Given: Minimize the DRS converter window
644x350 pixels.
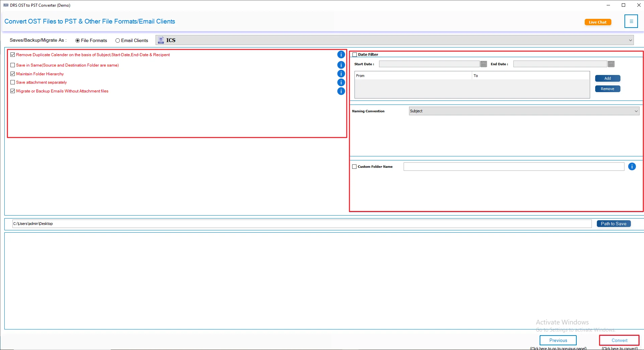Looking at the screenshot, I should (608, 5).
